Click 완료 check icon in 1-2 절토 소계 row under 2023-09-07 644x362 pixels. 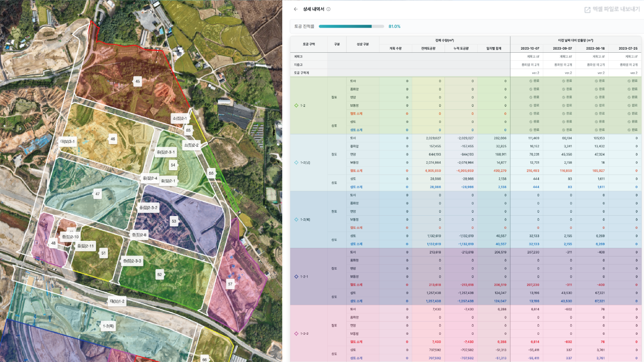563,114
